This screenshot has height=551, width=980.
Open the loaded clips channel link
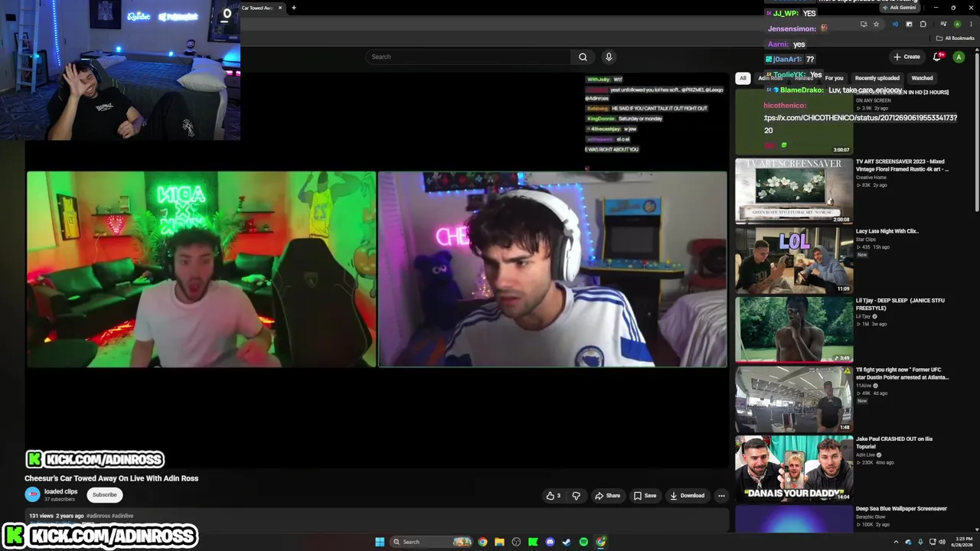click(x=60, y=491)
